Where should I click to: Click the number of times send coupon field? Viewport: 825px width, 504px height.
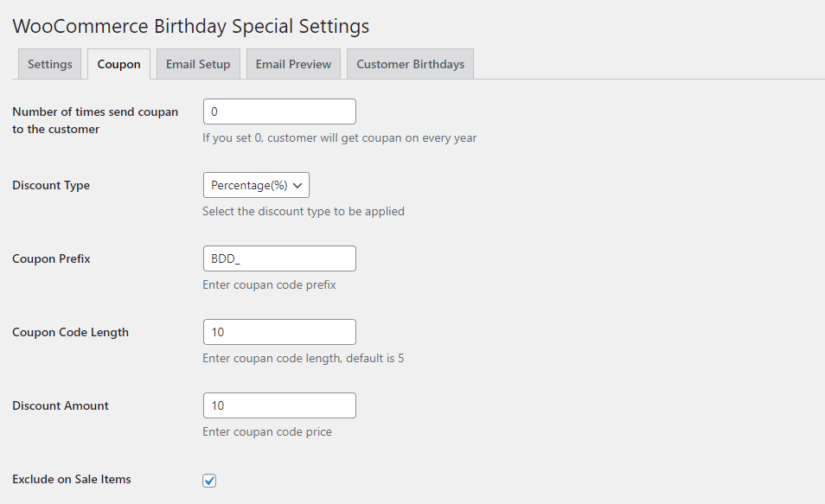279,112
